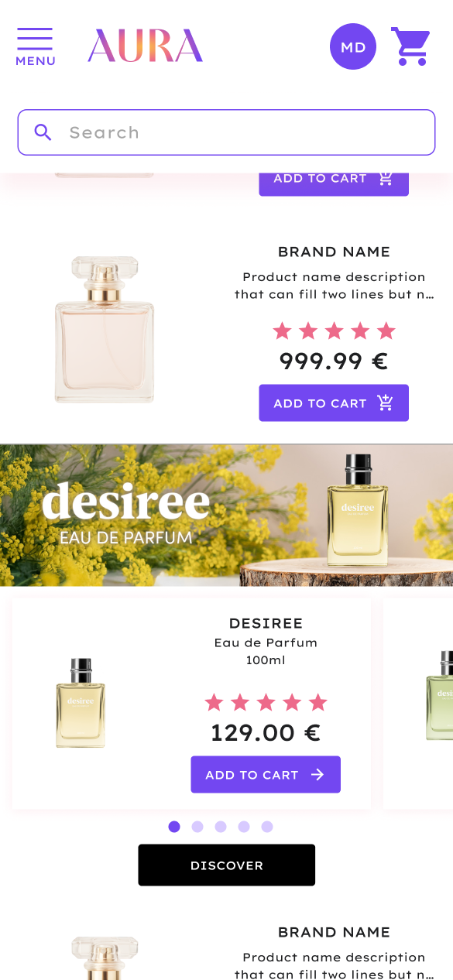
Task: Select the second carousel dot
Action: tap(197, 827)
